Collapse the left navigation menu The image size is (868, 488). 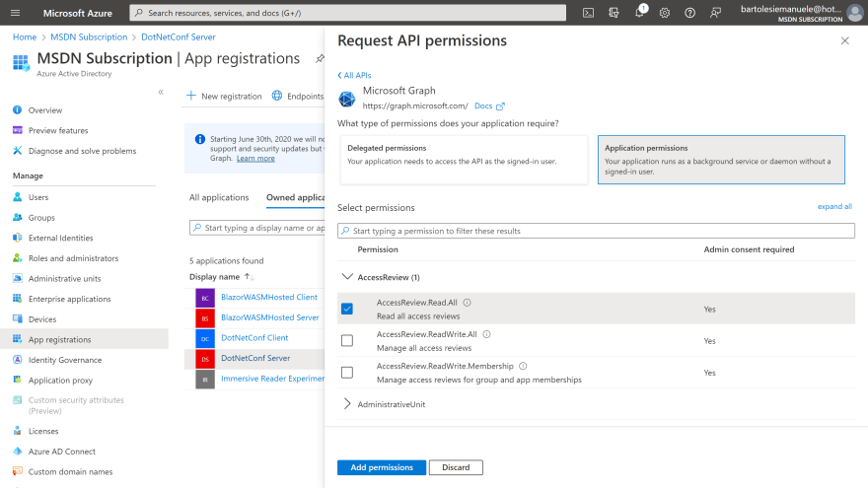pos(161,92)
